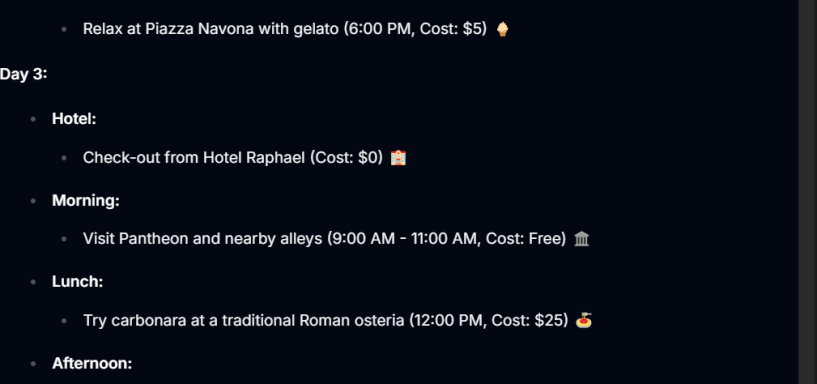Image resolution: width=817 pixels, height=384 pixels.
Task: Click the hotel building emoji
Action: click(x=399, y=157)
